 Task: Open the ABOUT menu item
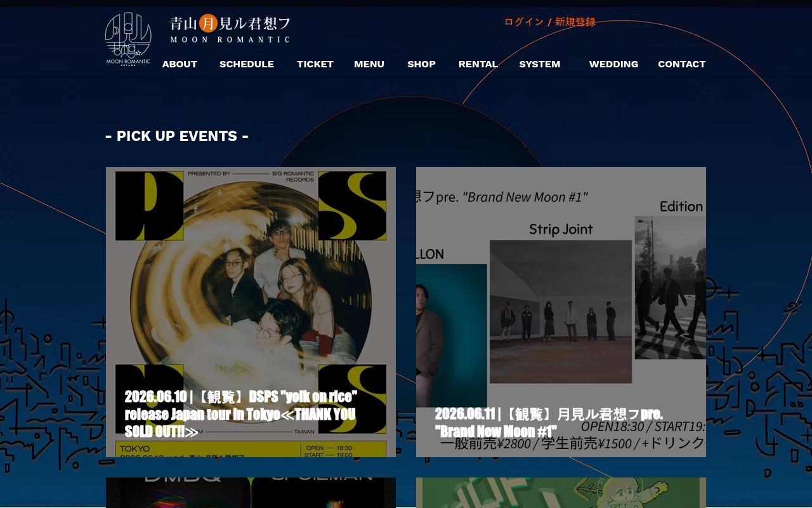click(180, 64)
